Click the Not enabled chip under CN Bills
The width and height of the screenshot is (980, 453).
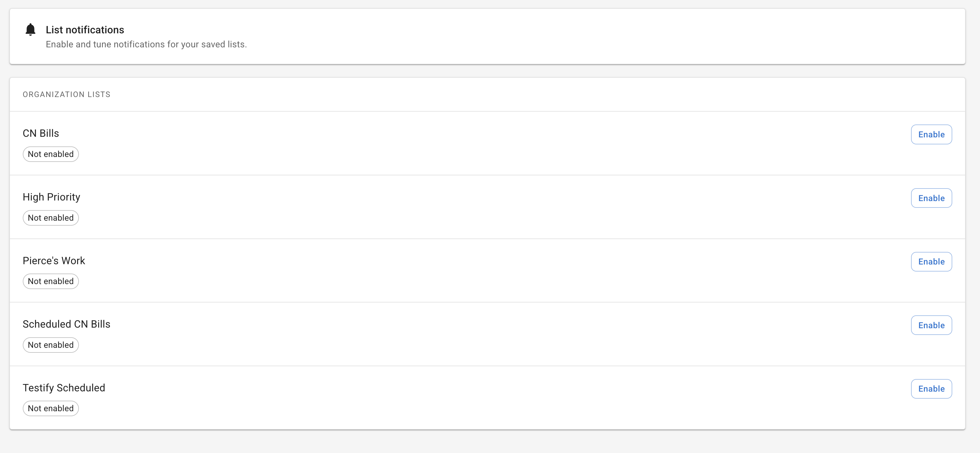tap(51, 154)
